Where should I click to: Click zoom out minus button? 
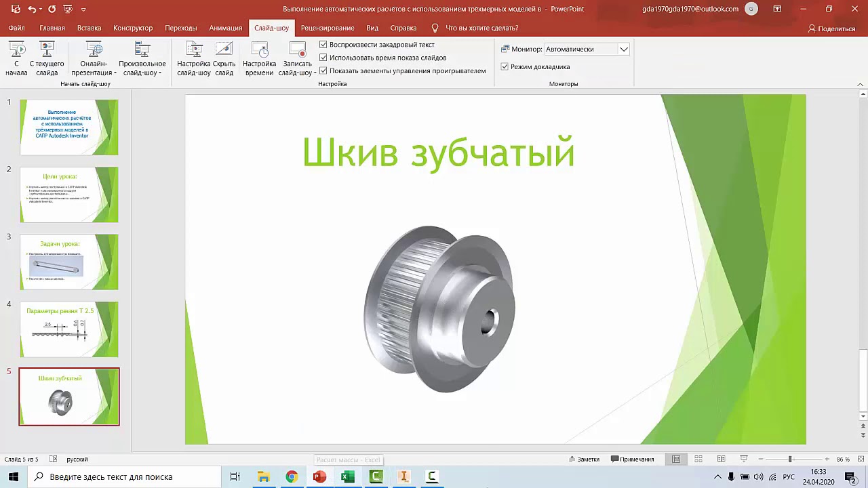pyautogui.click(x=760, y=459)
